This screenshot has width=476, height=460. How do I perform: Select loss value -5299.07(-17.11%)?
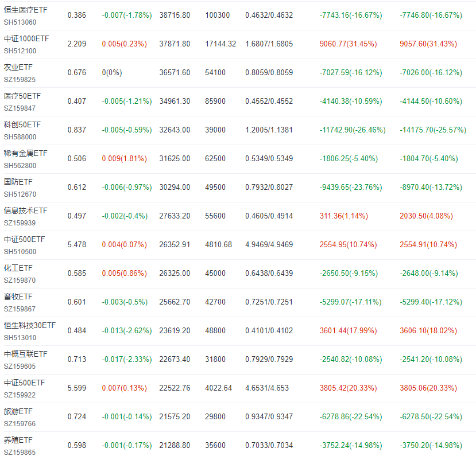tap(351, 302)
